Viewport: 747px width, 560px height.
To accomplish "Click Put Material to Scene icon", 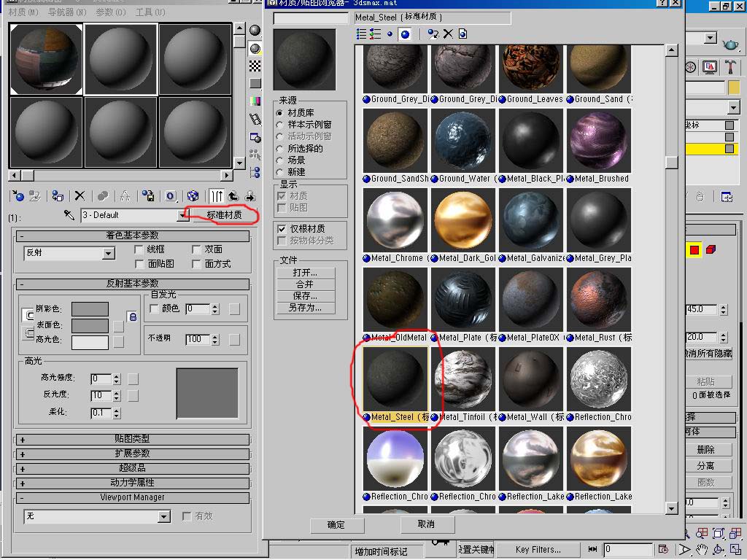I will pos(34,195).
